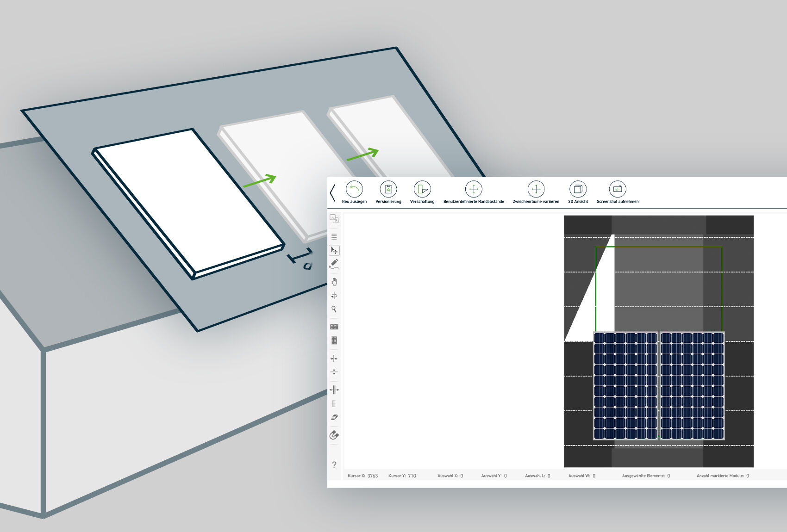The width and height of the screenshot is (787, 532).
Task: Select the magnifier zoom tool
Action: point(334,309)
